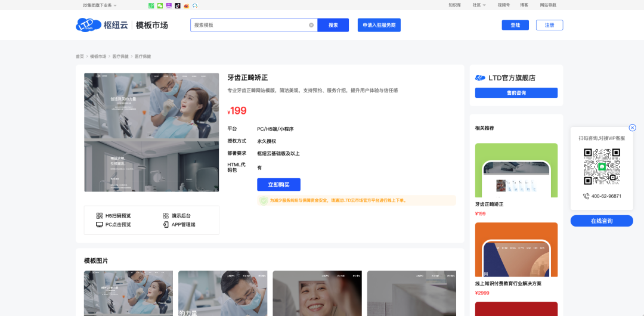The width and height of the screenshot is (644, 316).
Task: Click the PC点击预览 monitor icon
Action: tap(100, 225)
